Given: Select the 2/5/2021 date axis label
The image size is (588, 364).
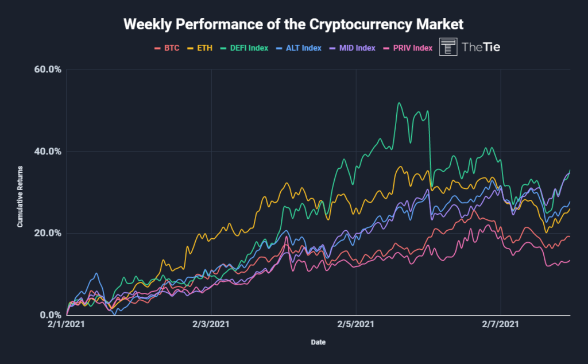Looking at the screenshot, I should tap(356, 324).
